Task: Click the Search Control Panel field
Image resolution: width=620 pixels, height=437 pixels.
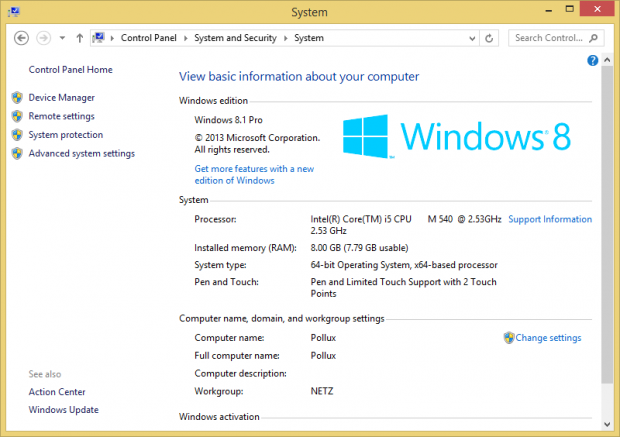Action: pyautogui.click(x=556, y=38)
